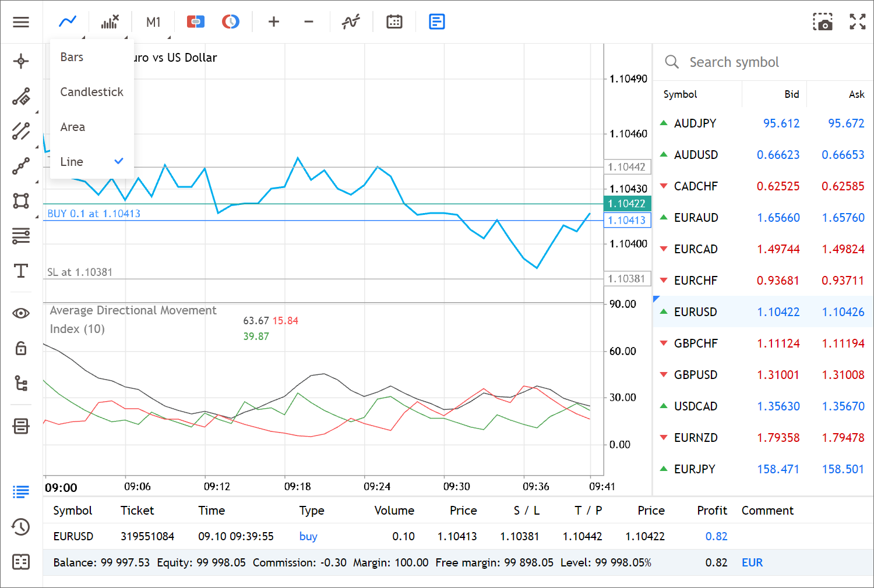The width and height of the screenshot is (874, 588).
Task: Toggle chart lock with the padlock icon
Action: [21, 348]
